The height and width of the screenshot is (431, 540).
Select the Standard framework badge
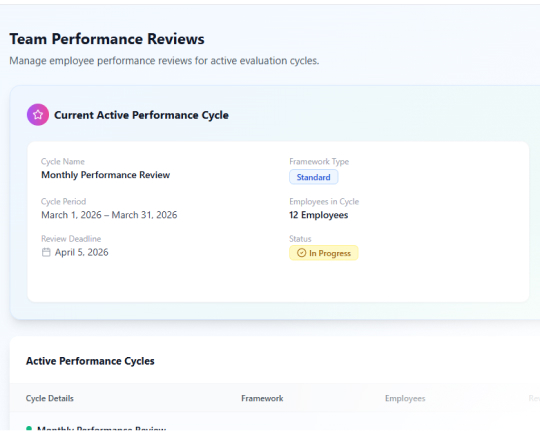(x=313, y=177)
